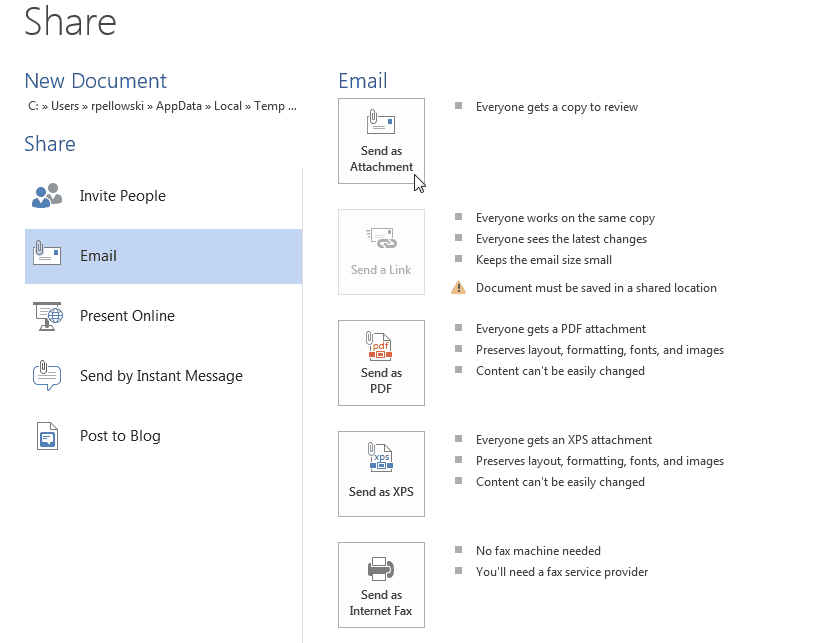This screenshot has height=643, width=814.
Task: Click the Email heading above the send buttons
Action: 362,81
